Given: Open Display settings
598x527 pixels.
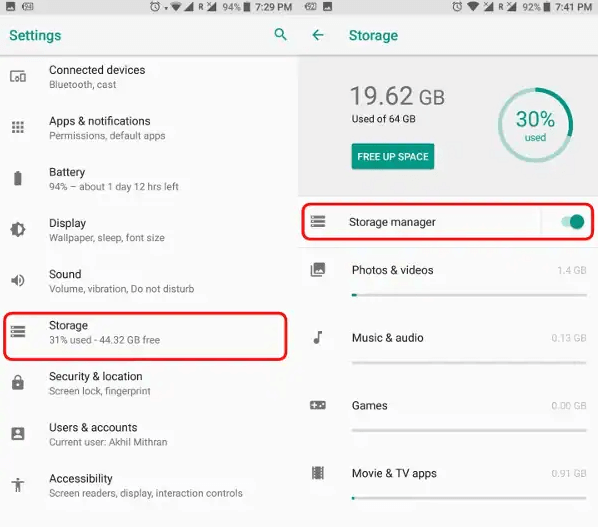Looking at the screenshot, I should click(x=149, y=230).
